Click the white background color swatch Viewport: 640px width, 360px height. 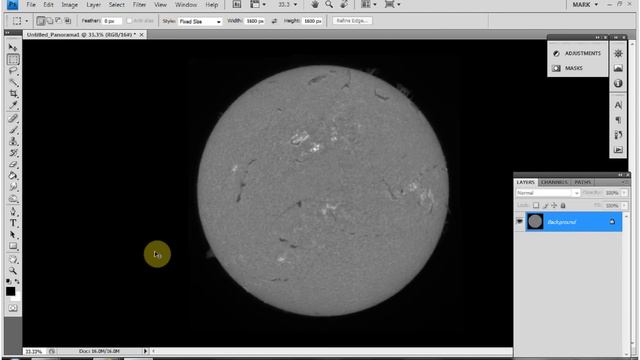[17, 298]
